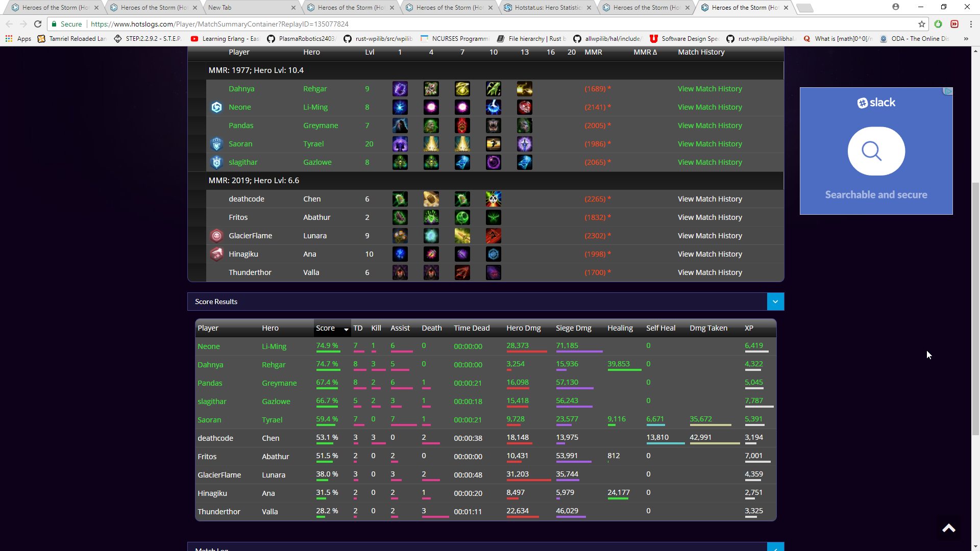Click Fritos' 53,991 siege damage value

click(567, 456)
